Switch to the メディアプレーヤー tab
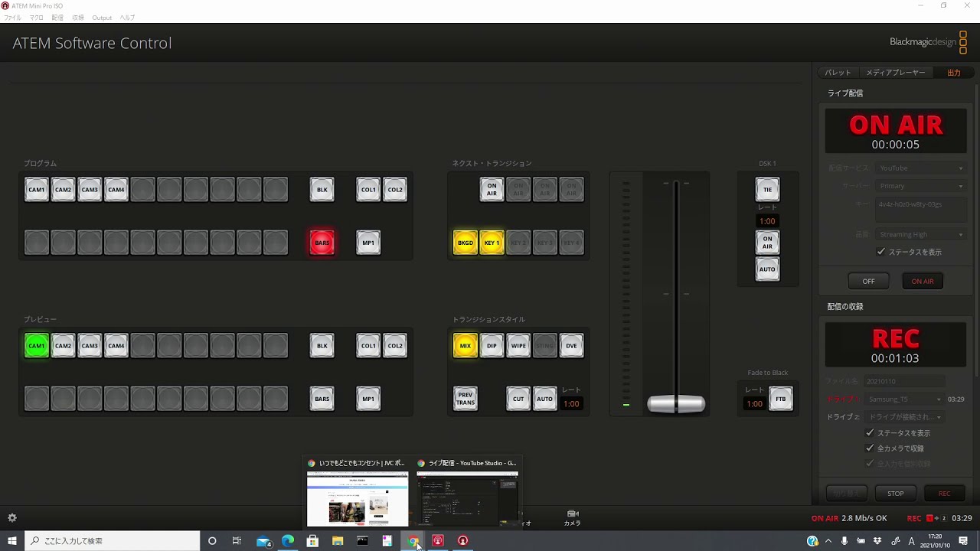The image size is (980, 551). click(x=895, y=73)
